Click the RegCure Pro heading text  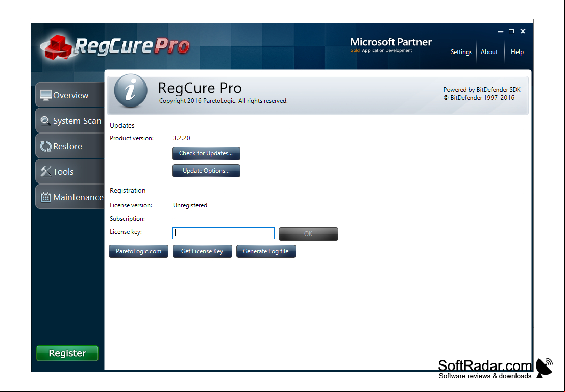tap(200, 88)
